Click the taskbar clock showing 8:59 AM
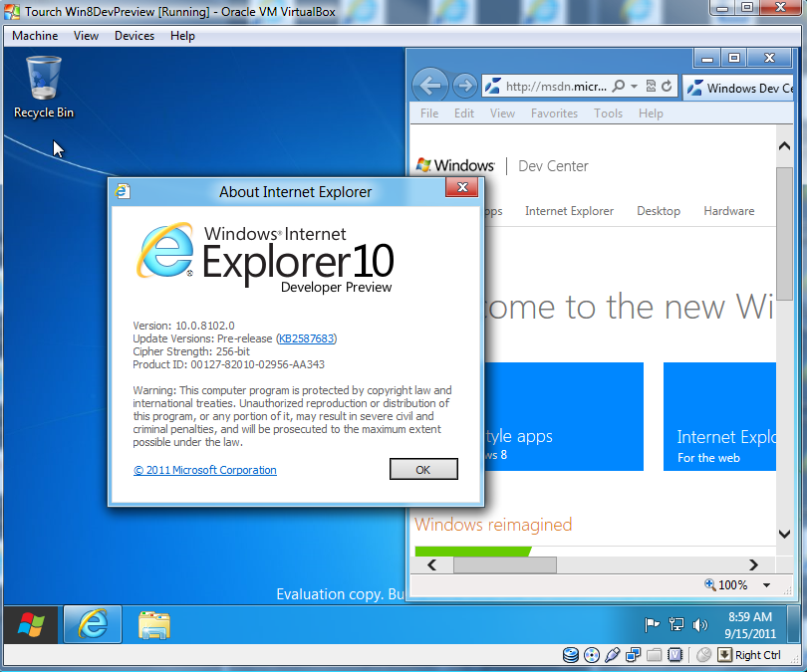 [x=750, y=625]
